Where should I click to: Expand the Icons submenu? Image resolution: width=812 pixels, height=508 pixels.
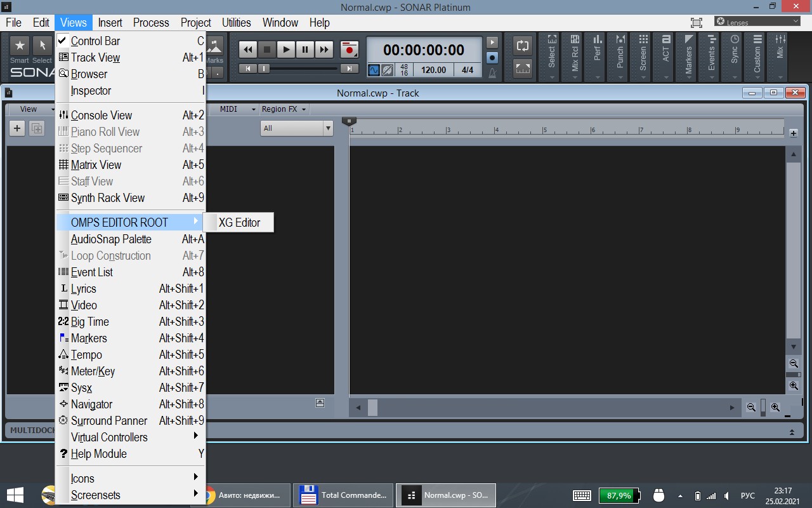(x=131, y=478)
